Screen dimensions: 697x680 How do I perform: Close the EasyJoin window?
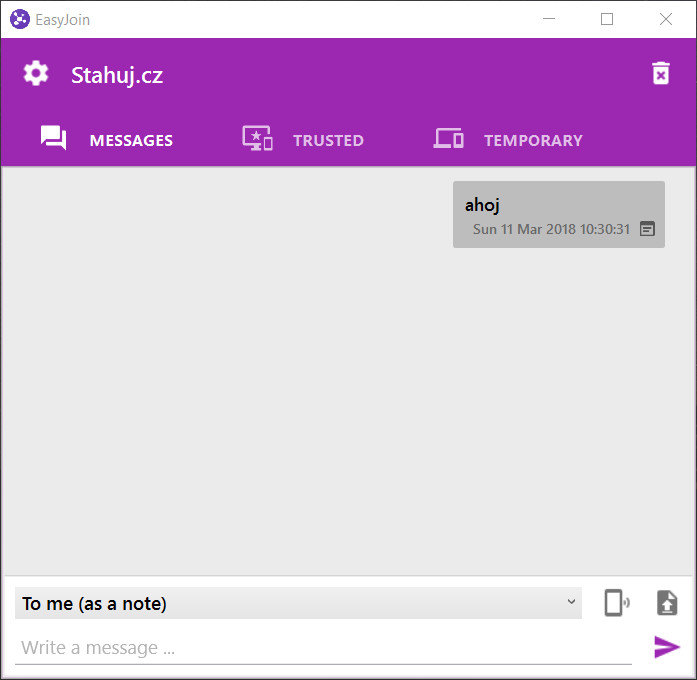point(665,19)
